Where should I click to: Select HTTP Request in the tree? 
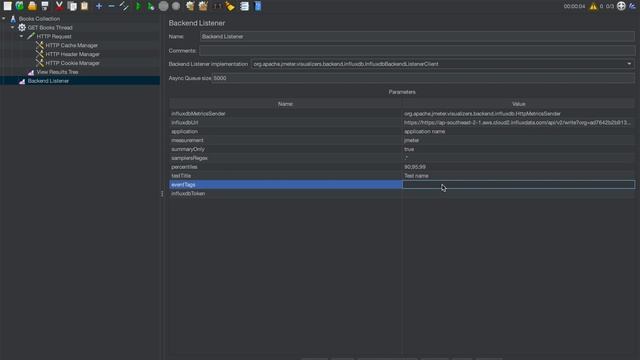pyautogui.click(x=54, y=37)
